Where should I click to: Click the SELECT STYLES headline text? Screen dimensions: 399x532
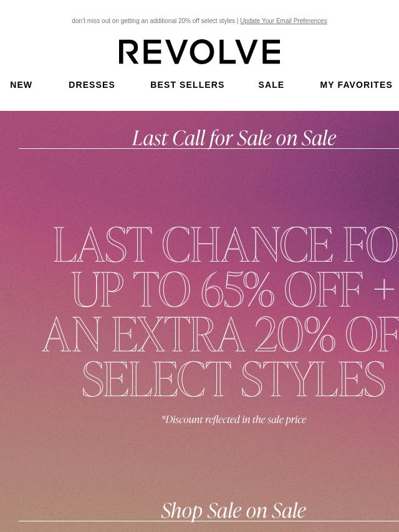[x=234, y=379]
